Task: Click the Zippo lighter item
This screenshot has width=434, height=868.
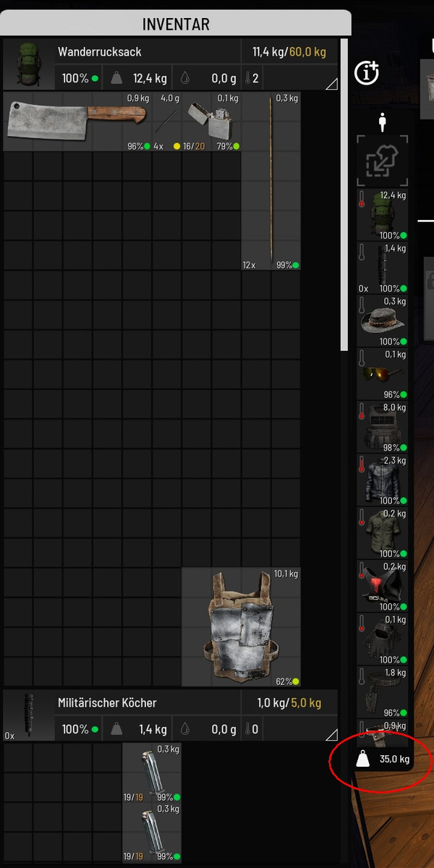Action: pyautogui.click(x=210, y=122)
